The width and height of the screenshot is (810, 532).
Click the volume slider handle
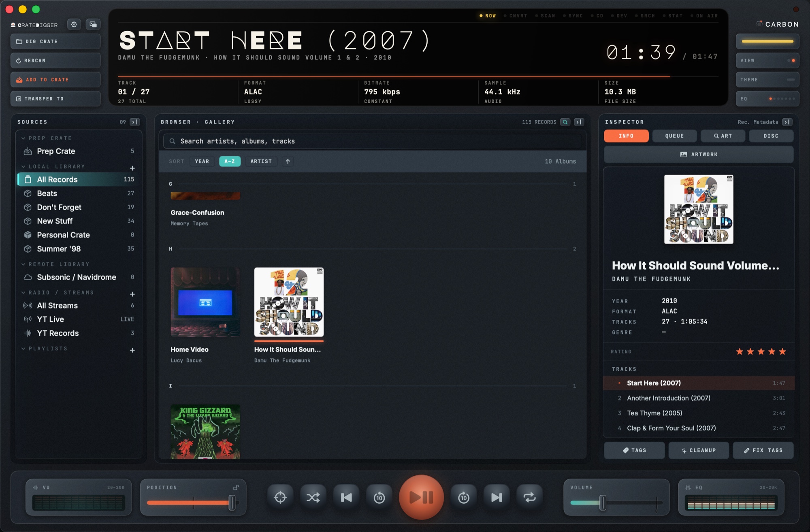tap(603, 503)
